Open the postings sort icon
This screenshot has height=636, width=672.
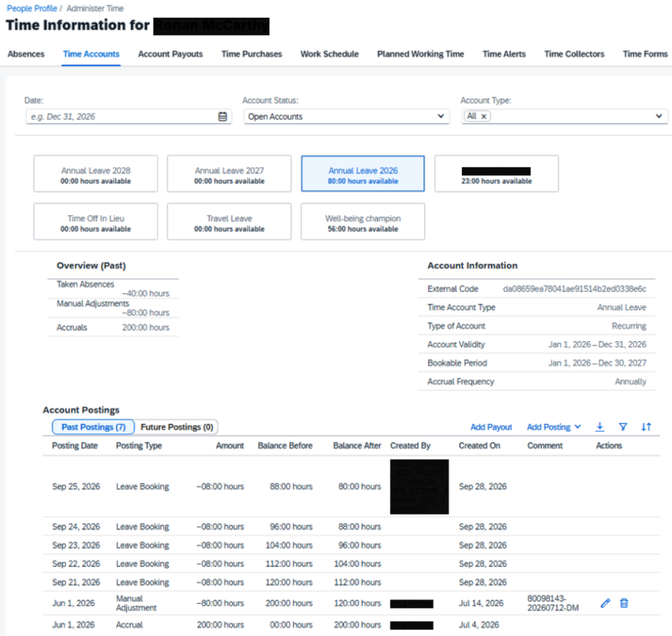[x=646, y=427]
